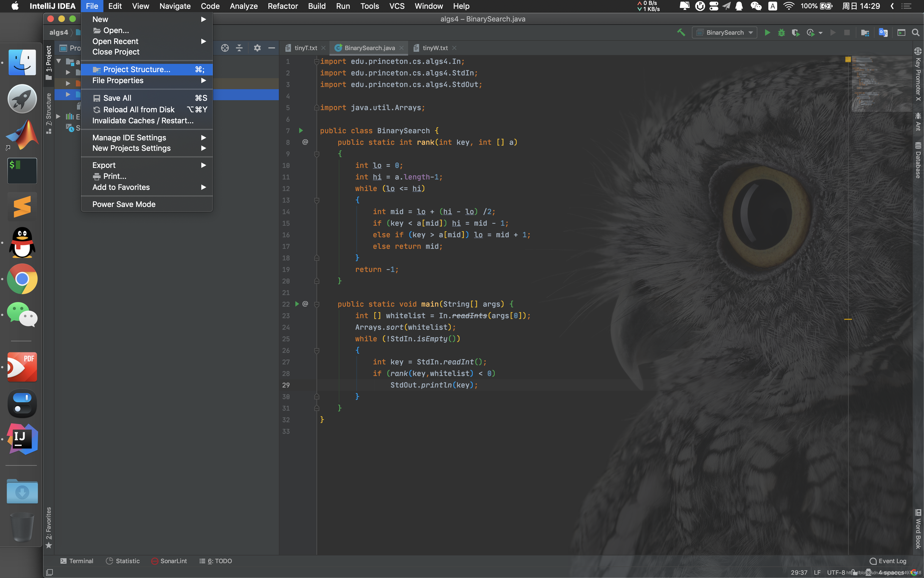Image resolution: width=924 pixels, height=578 pixels.
Task: Choose Reload All from Disk
Action: pyautogui.click(x=147, y=110)
